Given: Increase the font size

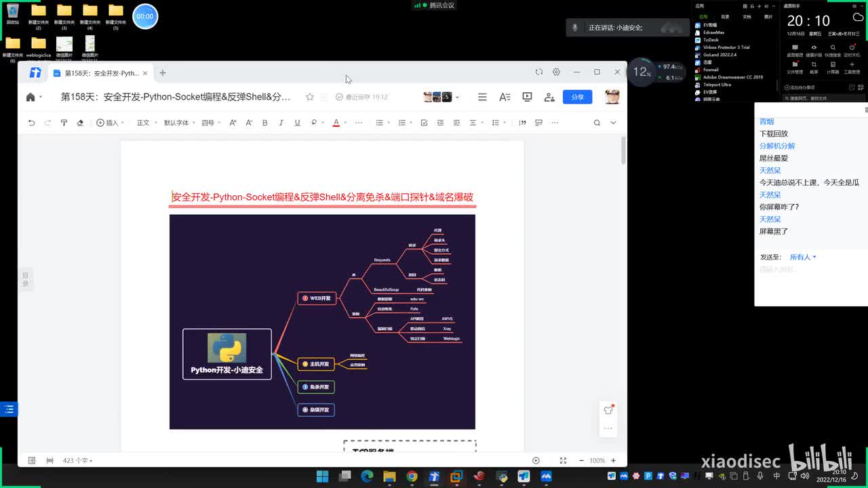Looking at the screenshot, I should [233, 123].
